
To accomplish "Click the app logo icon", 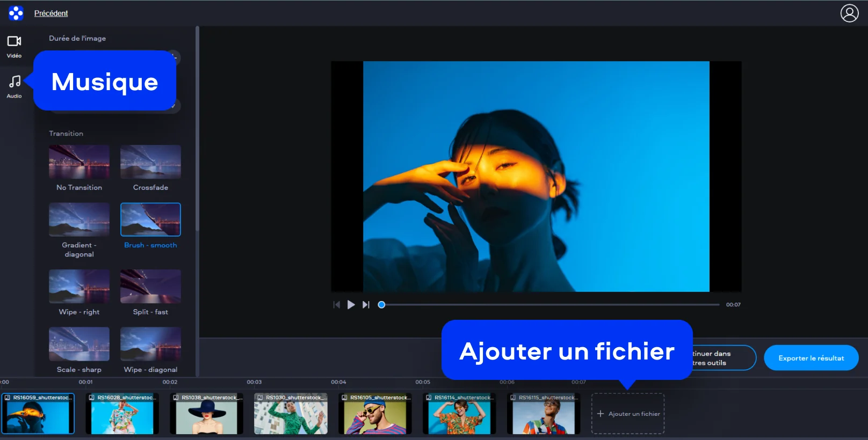I will [16, 13].
